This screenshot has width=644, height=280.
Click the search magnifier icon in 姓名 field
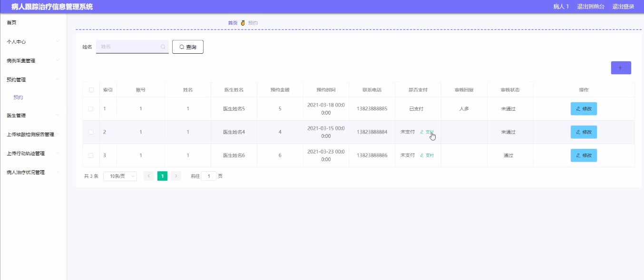[163, 47]
